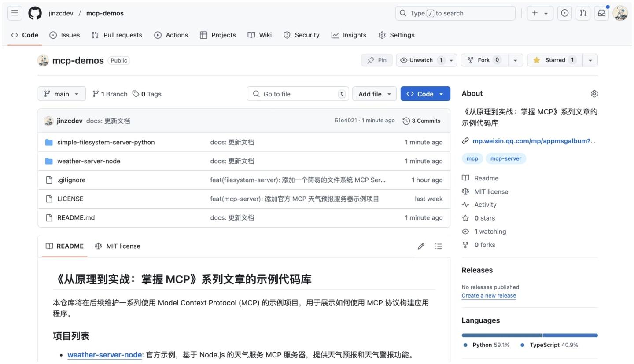The height and width of the screenshot is (364, 634).
Task: Open the LICENSE file
Action: click(x=70, y=199)
